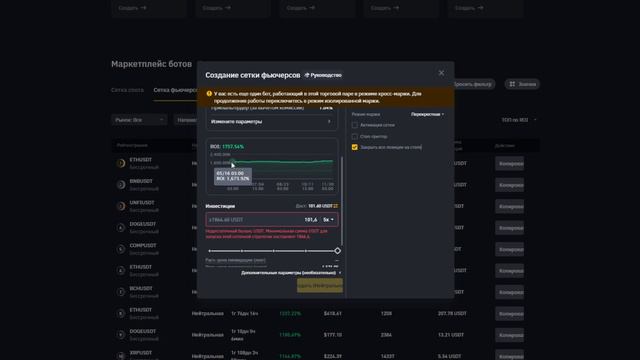Screen dimensions: 640x360
Task: Enable the Активация сетки checkbox
Action: tap(355, 125)
